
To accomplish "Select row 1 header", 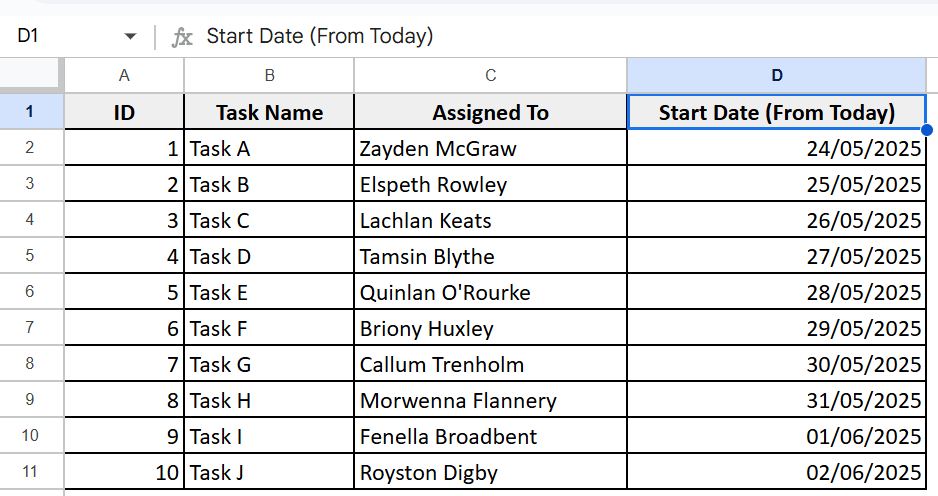I will coord(31,111).
